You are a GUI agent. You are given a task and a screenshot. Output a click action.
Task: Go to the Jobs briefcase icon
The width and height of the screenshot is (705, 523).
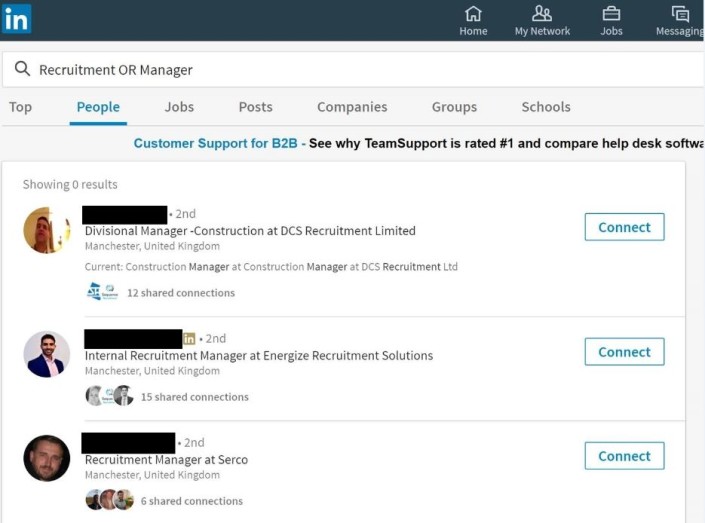tap(611, 14)
